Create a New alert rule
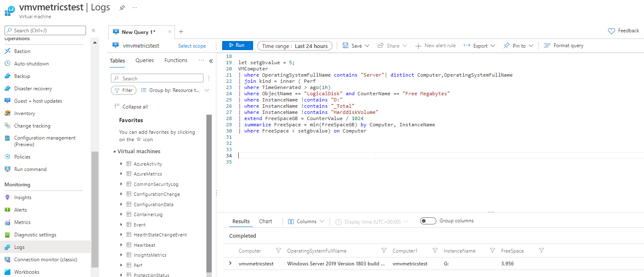The height and width of the screenshot is (277, 644). [x=435, y=46]
